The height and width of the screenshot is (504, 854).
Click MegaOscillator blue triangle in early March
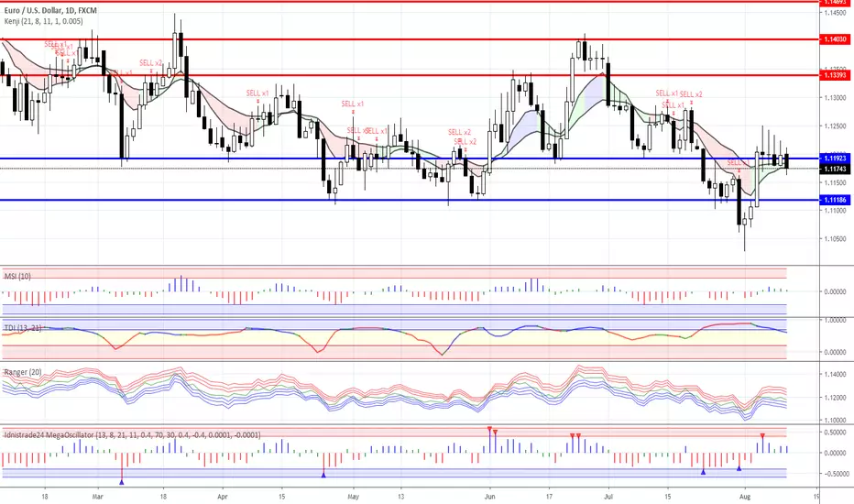(x=122, y=482)
